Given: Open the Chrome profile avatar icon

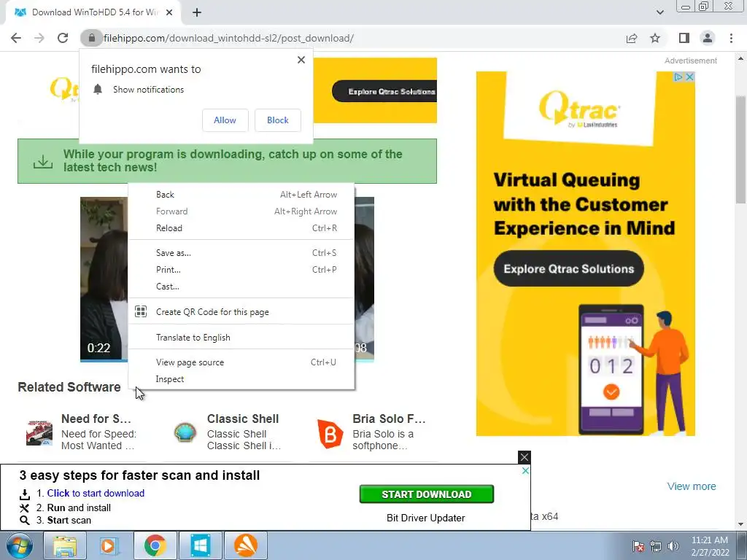Looking at the screenshot, I should (708, 38).
